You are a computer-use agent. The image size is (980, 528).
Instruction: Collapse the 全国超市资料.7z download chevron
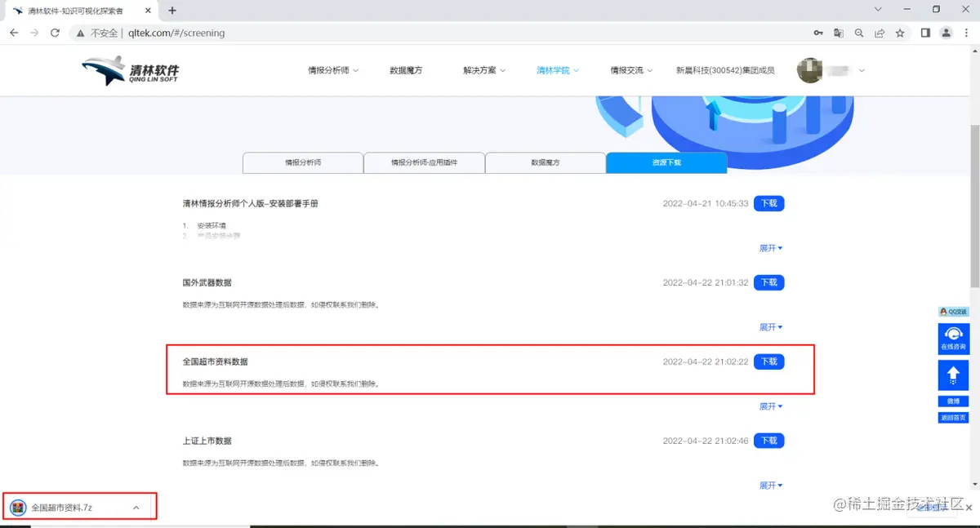tap(136, 506)
